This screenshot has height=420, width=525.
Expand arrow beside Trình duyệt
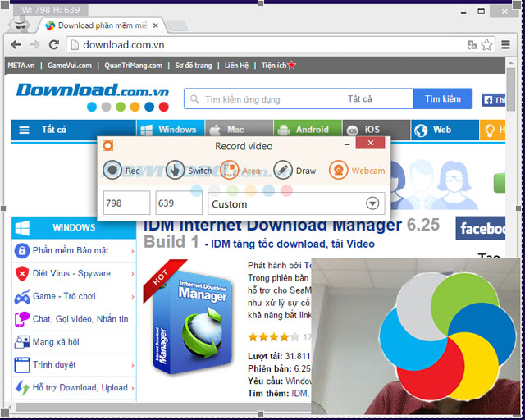[133, 365]
